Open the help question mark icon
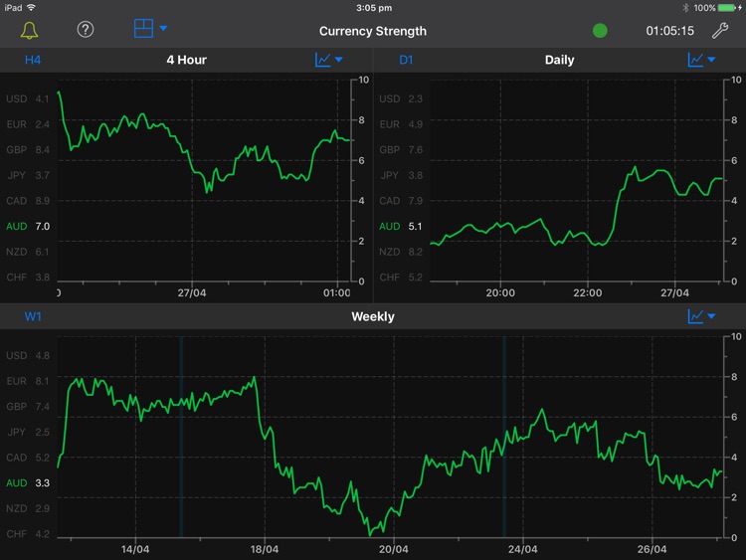 [86, 30]
